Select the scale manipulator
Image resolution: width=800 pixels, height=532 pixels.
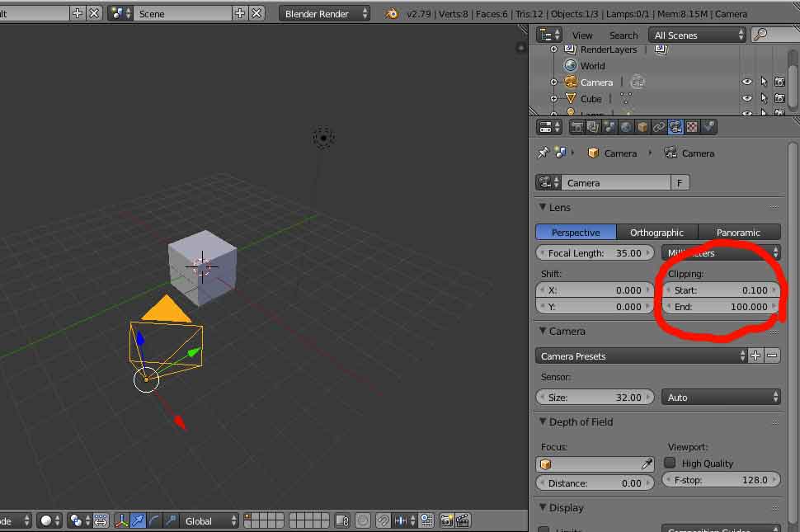pos(171,520)
